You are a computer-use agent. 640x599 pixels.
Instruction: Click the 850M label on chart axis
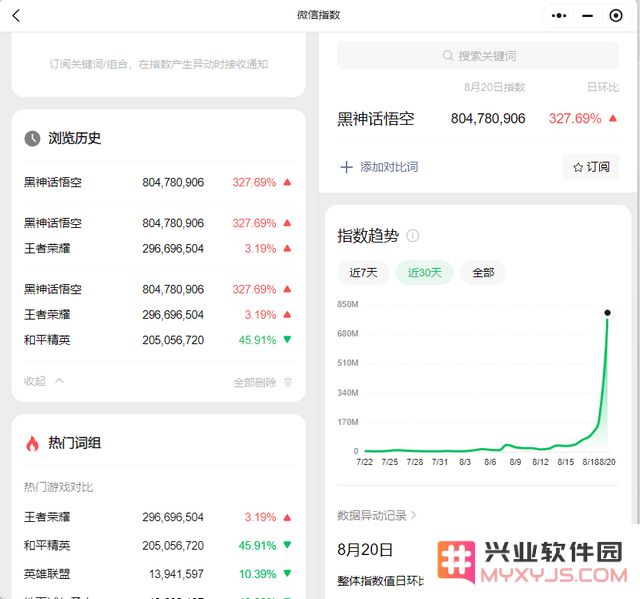(x=348, y=304)
